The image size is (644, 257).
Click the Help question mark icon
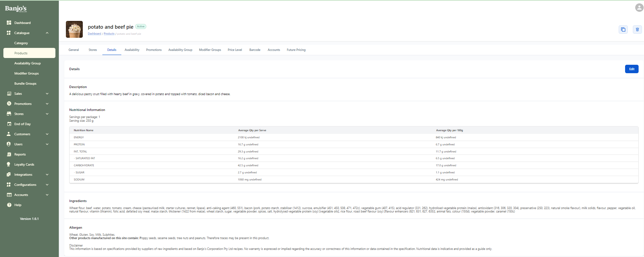[x=9, y=205]
